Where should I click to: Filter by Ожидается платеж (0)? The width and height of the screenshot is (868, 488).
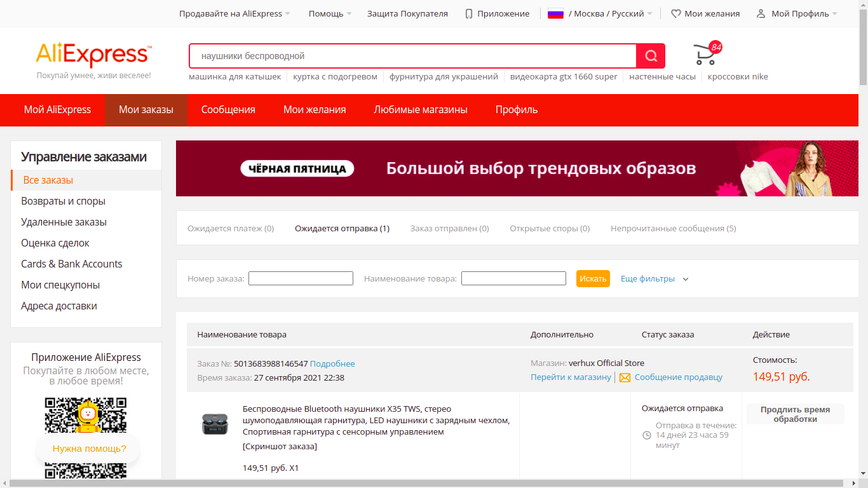231,228
